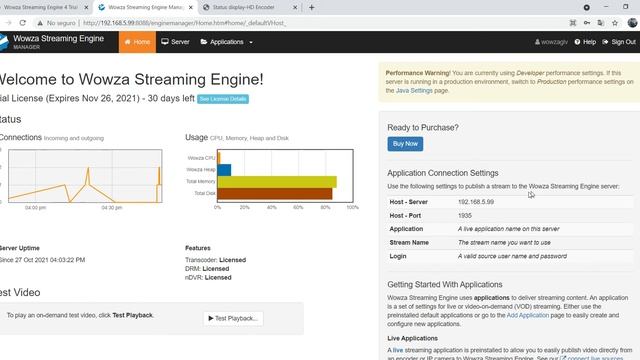Open the Java Settings link
Screen dimensions: 640x360
pos(414,91)
